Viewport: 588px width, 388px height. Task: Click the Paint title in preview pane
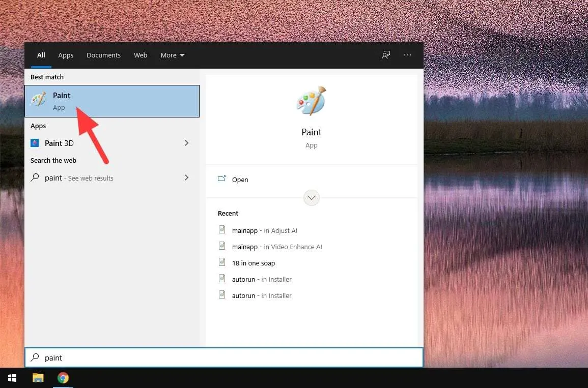coord(311,132)
